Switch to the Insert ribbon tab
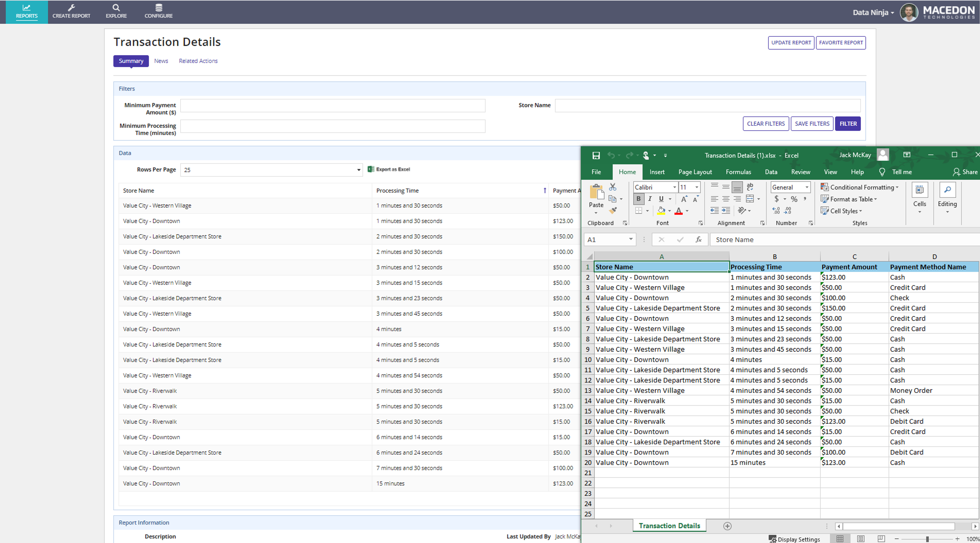This screenshot has width=980, height=543. coord(657,172)
